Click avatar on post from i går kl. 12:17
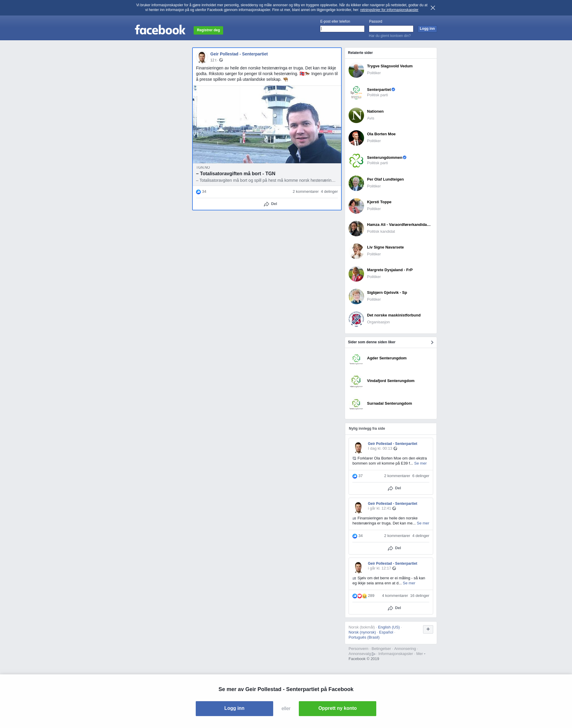Screen dimensions: 572x728 click(358, 567)
